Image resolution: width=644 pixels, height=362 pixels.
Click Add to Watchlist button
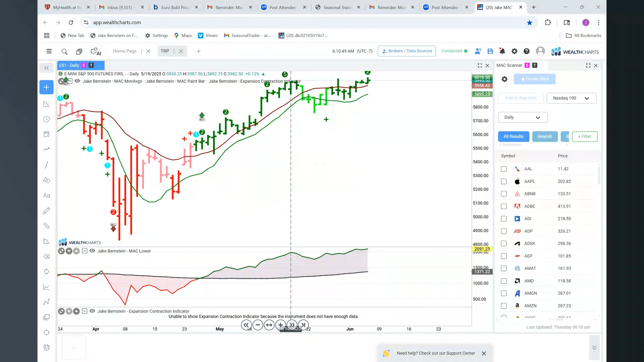(x=521, y=98)
